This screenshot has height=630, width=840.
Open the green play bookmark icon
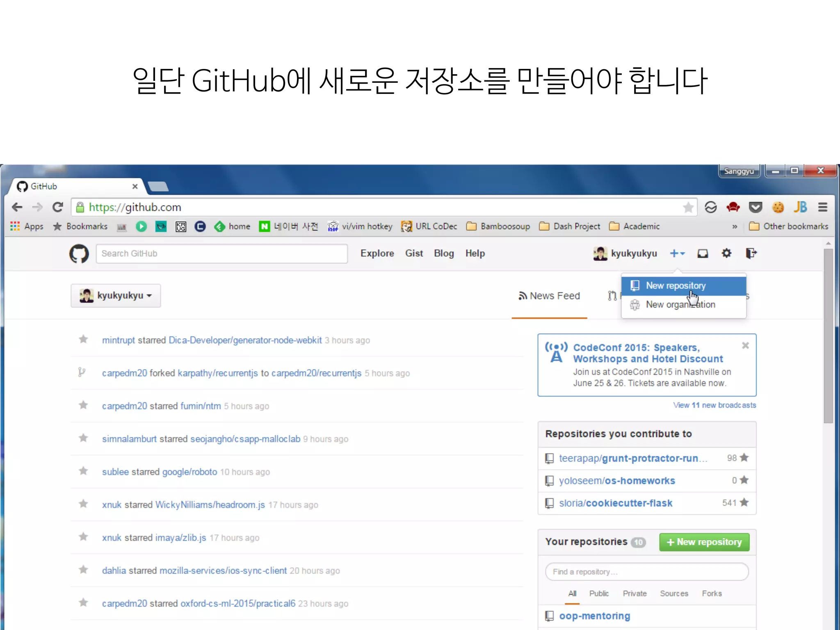pyautogui.click(x=141, y=226)
